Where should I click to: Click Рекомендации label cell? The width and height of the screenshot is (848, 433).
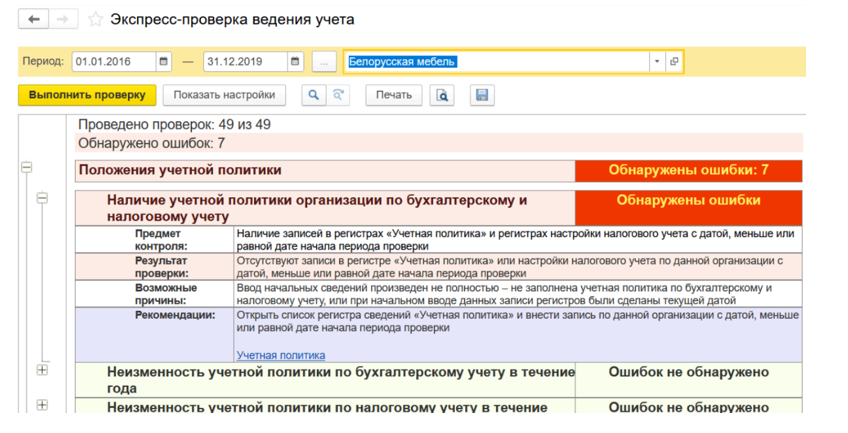click(x=155, y=335)
